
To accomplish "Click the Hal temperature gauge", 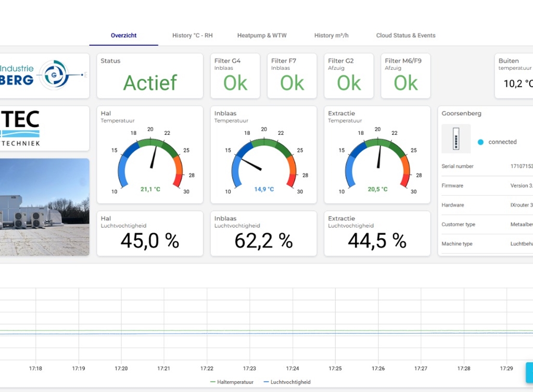I will coord(150,159).
